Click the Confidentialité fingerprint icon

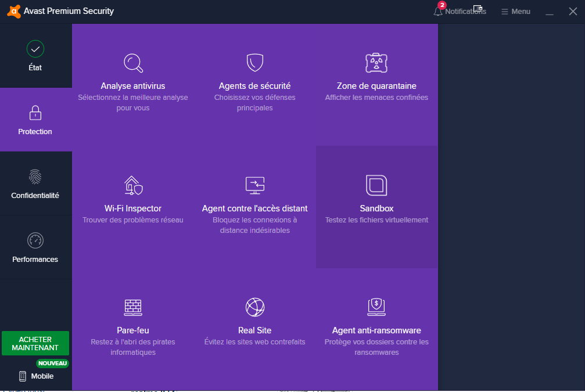35,177
